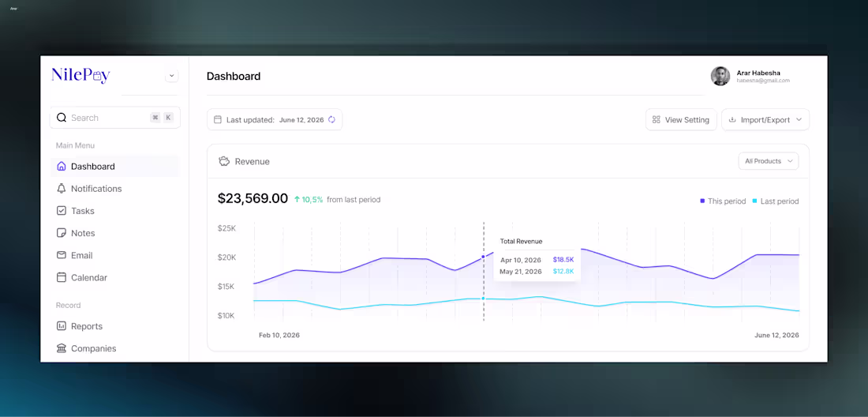Open Notes in the sidebar
The height and width of the screenshot is (417, 868).
click(115, 233)
